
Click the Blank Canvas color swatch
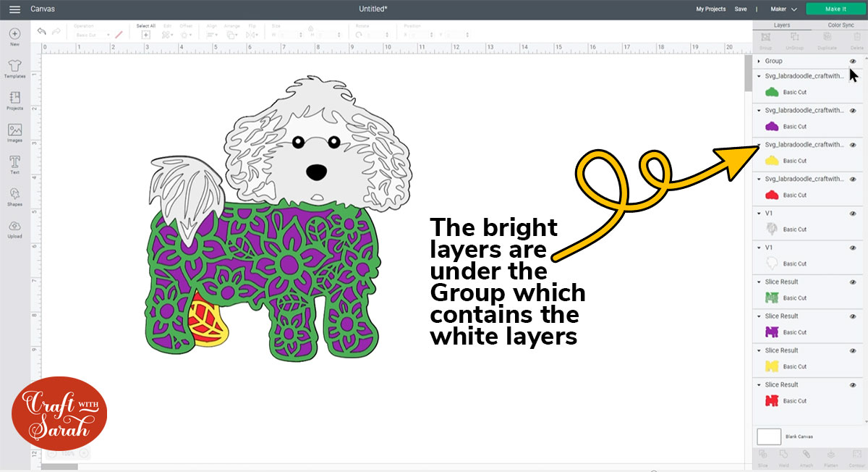[769, 437]
